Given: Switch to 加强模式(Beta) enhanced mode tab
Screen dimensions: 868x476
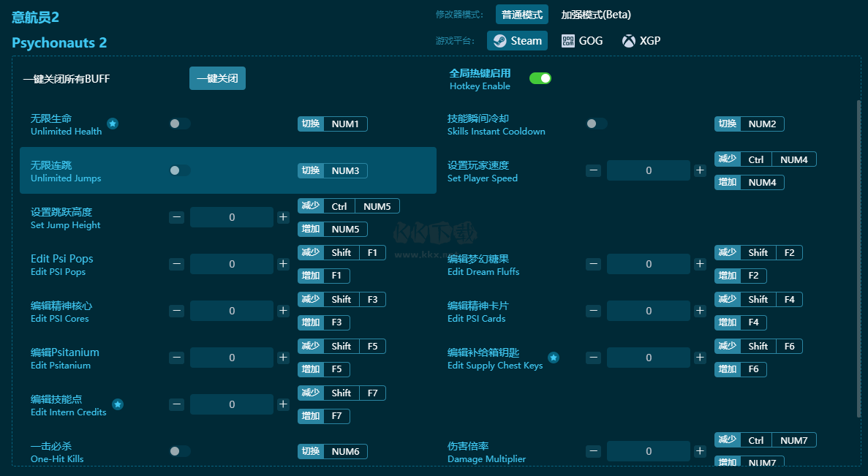Looking at the screenshot, I should coord(596,15).
